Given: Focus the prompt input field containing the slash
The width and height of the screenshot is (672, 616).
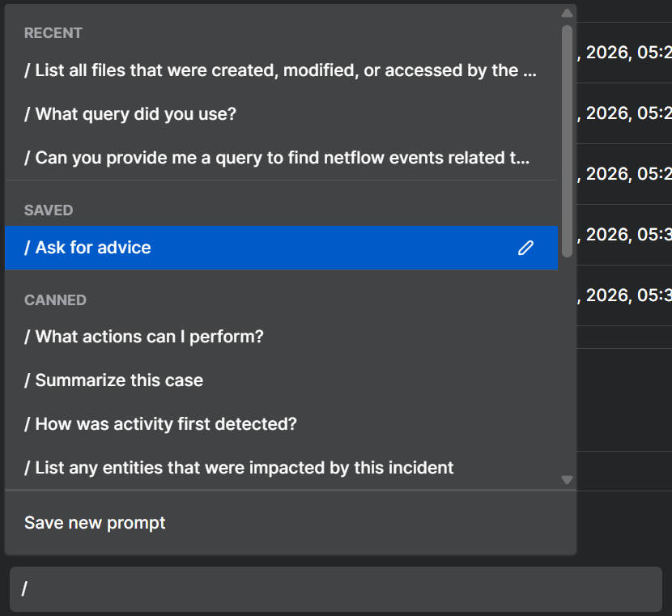Looking at the screenshot, I should [x=335, y=589].
